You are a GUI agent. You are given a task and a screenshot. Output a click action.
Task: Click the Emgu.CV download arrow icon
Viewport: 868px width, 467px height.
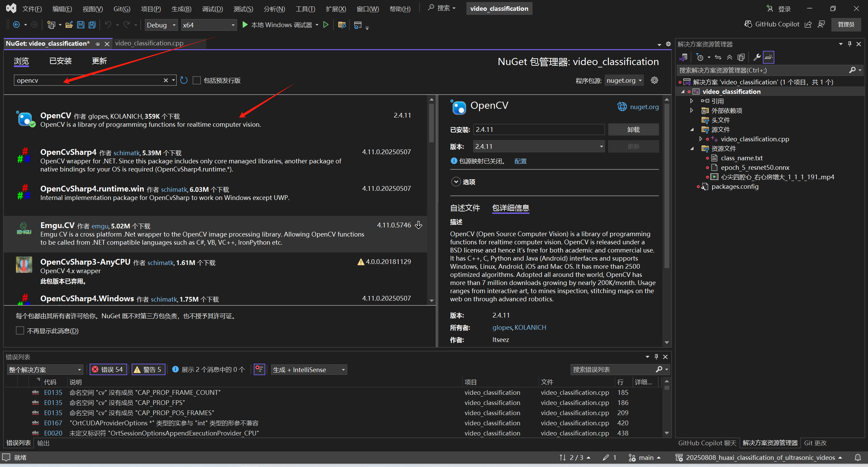pyautogui.click(x=419, y=225)
